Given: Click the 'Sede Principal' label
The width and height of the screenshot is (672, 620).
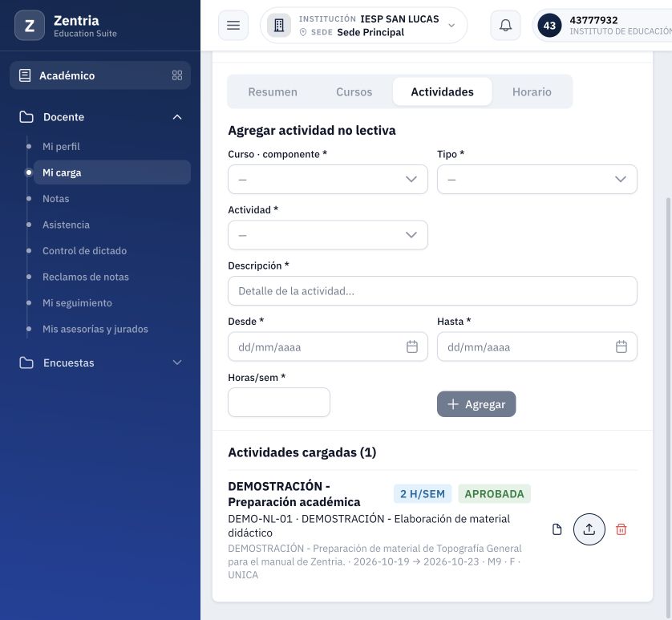Looking at the screenshot, I should pyautogui.click(x=370, y=32).
